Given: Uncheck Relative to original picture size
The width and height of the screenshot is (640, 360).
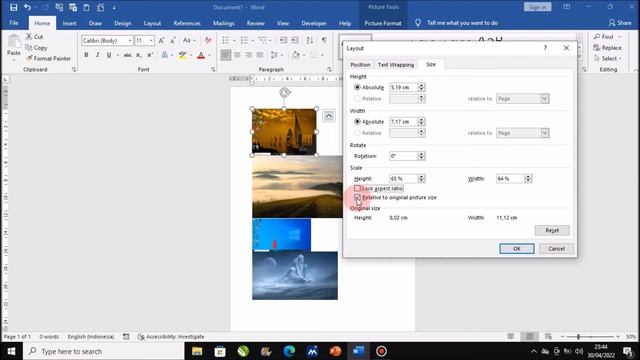Looking at the screenshot, I should pos(357,197).
